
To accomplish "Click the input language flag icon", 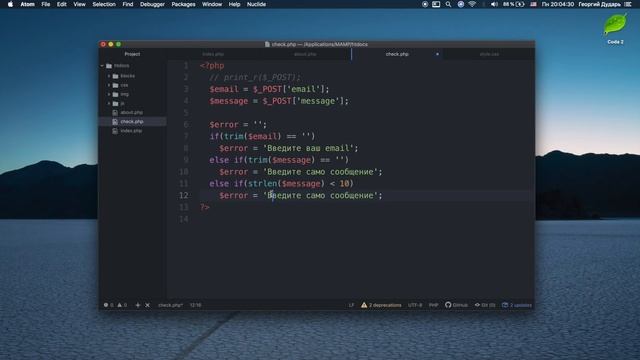I will [533, 4].
